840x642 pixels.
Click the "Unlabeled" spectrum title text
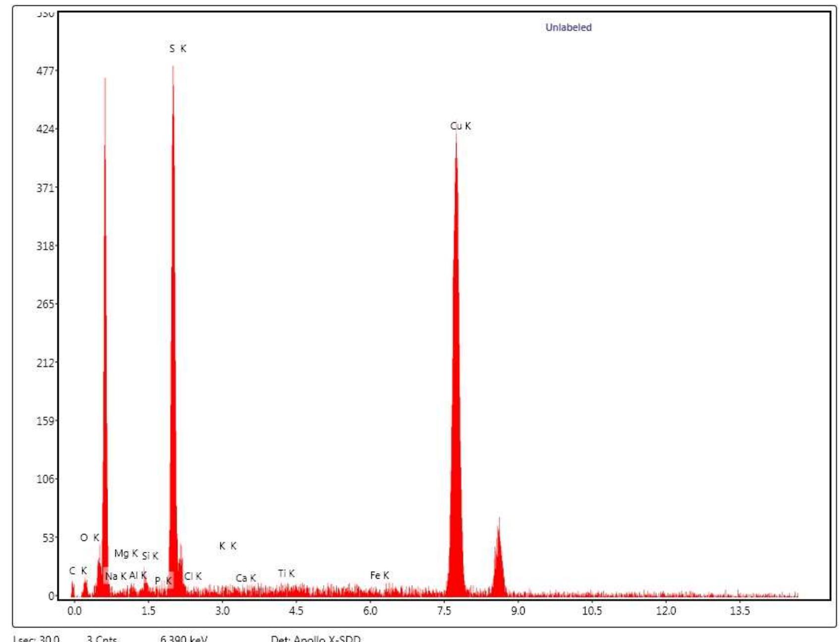568,27
